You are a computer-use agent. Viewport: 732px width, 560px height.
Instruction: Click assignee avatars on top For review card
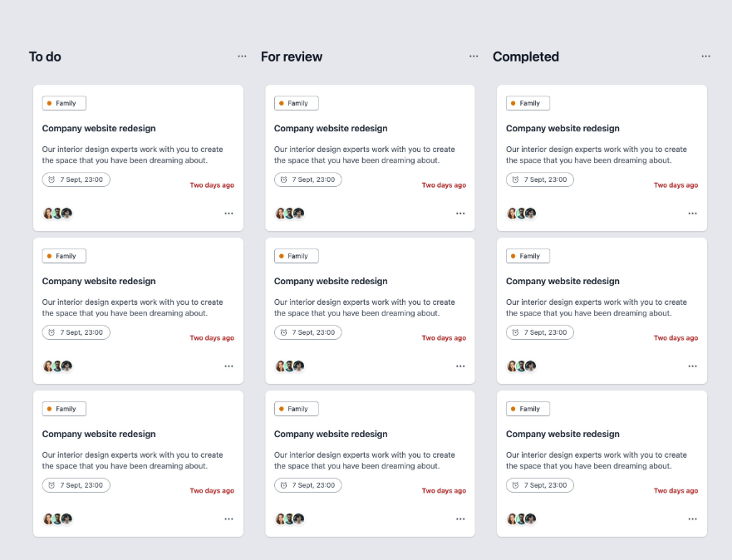point(290,214)
